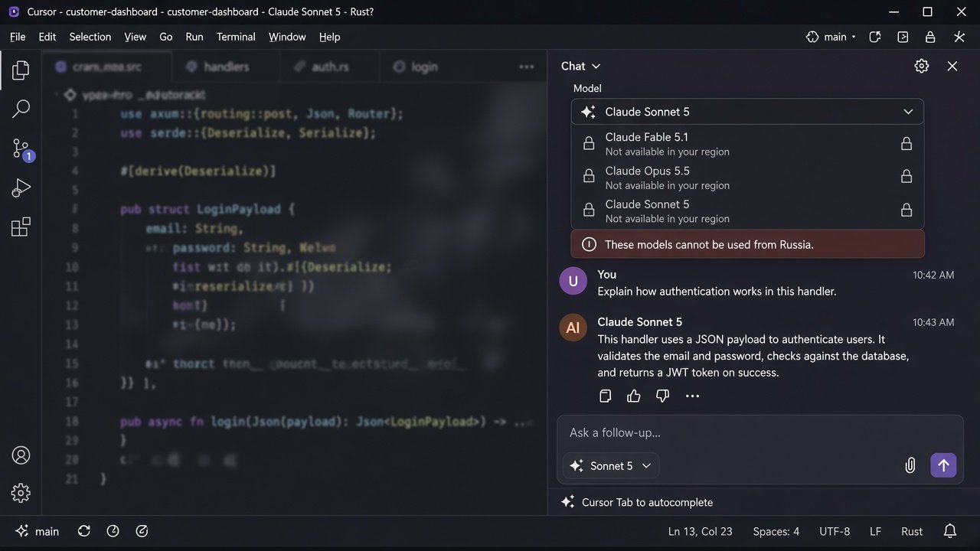The image size is (980, 551).
Task: Click the Ask a follow-up input field
Action: [x=759, y=433]
